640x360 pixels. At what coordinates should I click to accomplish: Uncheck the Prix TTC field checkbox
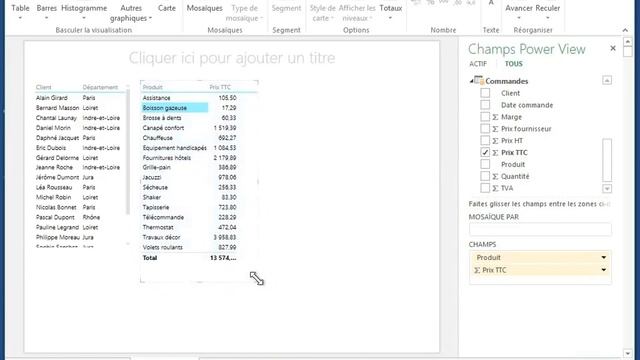tap(485, 152)
